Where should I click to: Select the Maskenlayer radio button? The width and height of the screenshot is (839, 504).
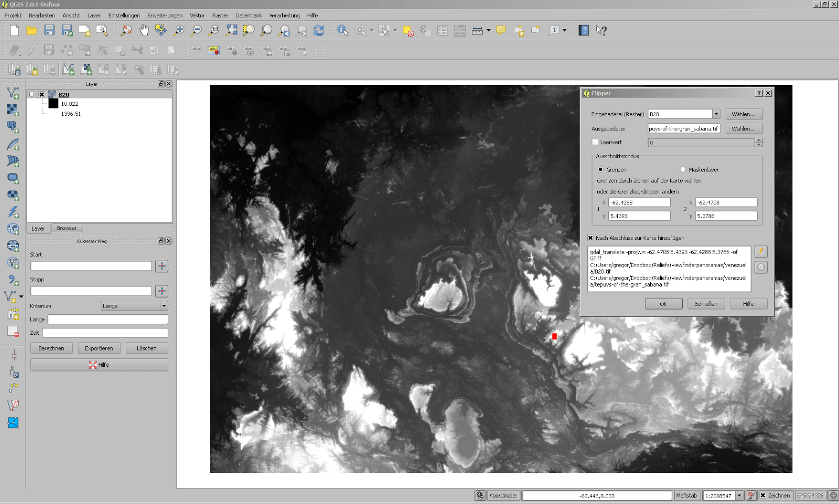click(683, 170)
